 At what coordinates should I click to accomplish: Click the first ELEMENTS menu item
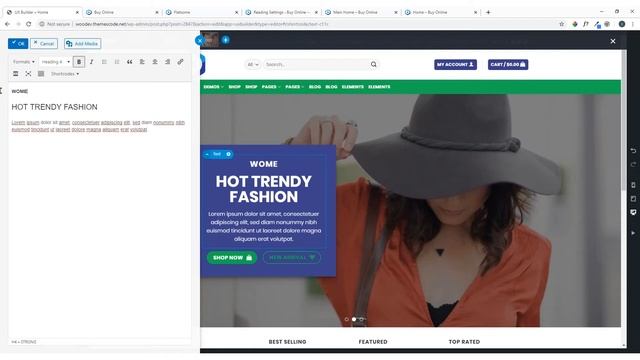(x=353, y=87)
